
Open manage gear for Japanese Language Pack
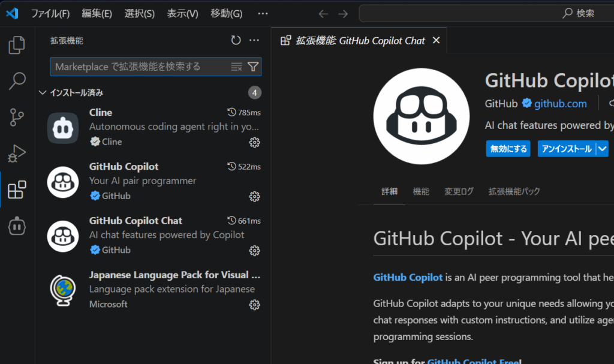click(x=254, y=305)
